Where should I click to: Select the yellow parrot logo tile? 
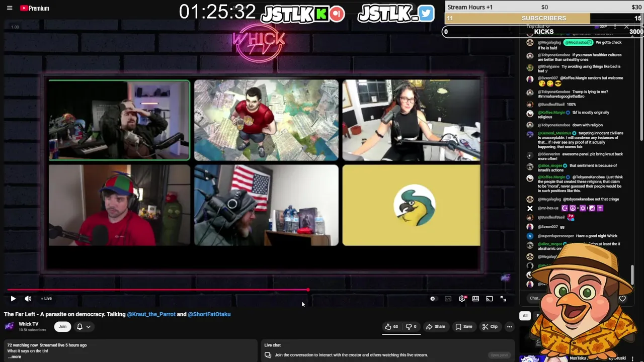[x=412, y=205]
